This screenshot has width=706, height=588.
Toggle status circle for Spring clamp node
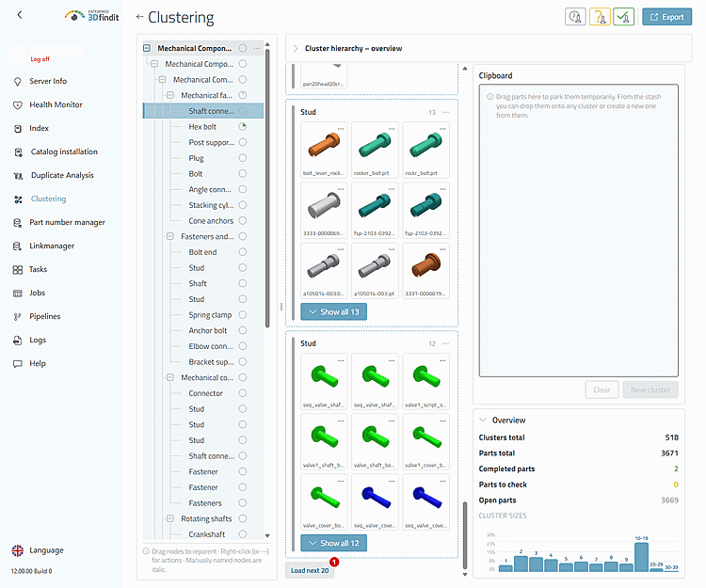coord(243,314)
